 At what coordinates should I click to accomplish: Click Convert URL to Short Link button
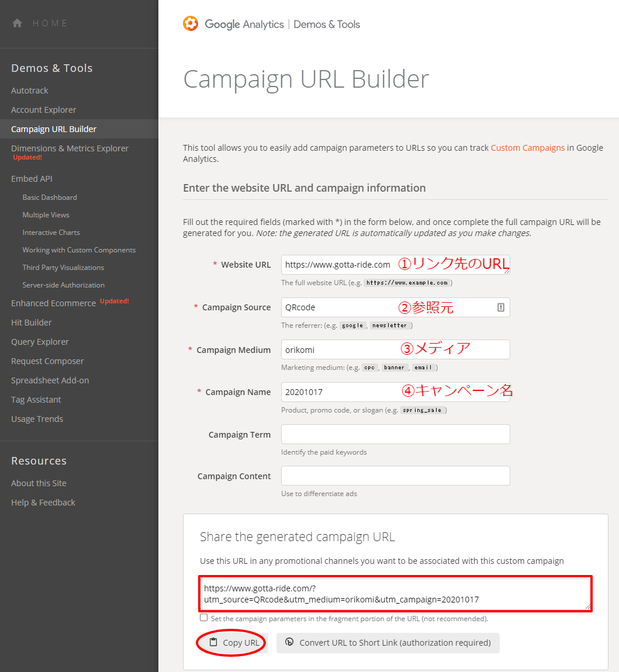[x=388, y=643]
